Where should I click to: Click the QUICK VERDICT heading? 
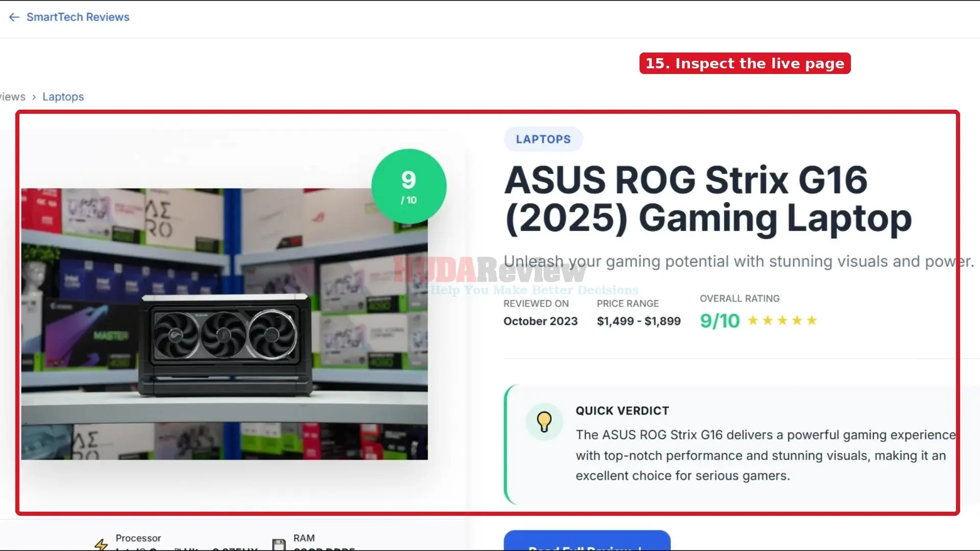(x=622, y=411)
